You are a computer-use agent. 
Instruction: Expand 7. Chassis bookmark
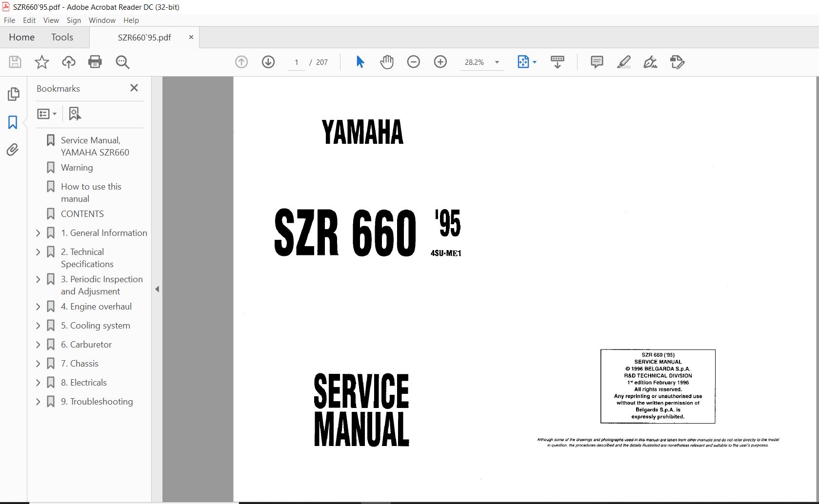(x=38, y=364)
